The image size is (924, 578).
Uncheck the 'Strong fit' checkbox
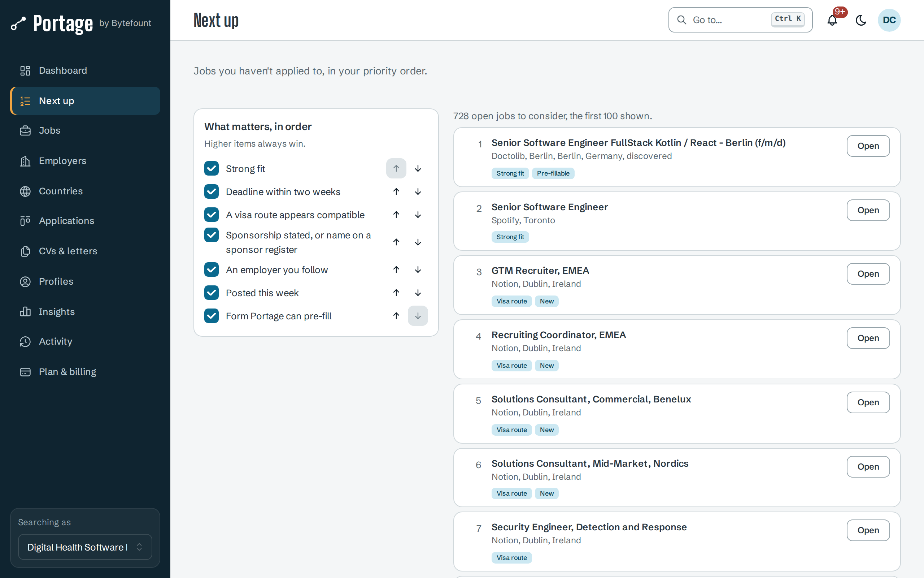click(212, 169)
